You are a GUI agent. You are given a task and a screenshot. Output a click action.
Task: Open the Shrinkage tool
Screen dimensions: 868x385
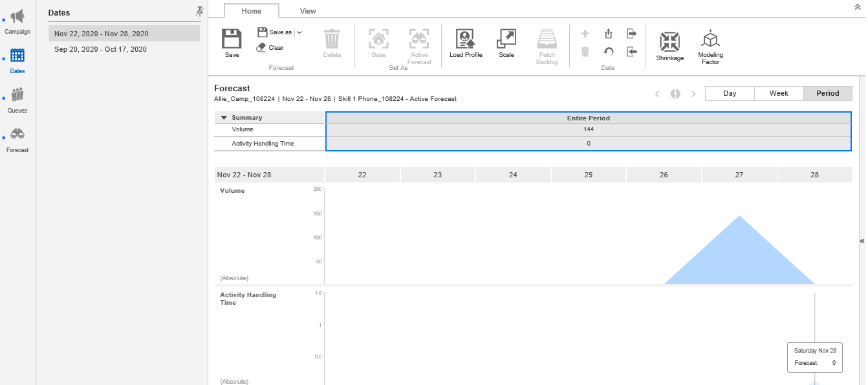[x=669, y=46]
